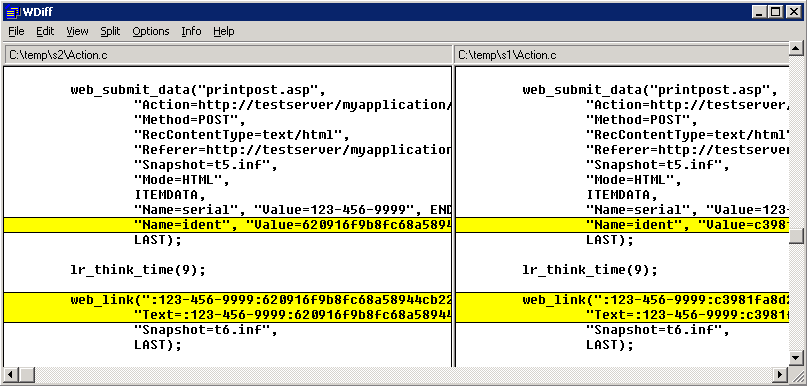
Task: Click "Snapshot=t6.inf" line in right pane
Action: pos(658,330)
